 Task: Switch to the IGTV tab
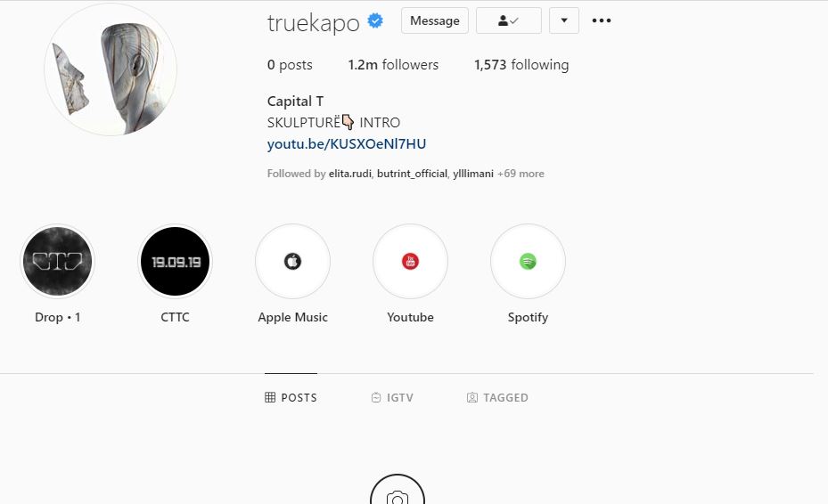392,397
